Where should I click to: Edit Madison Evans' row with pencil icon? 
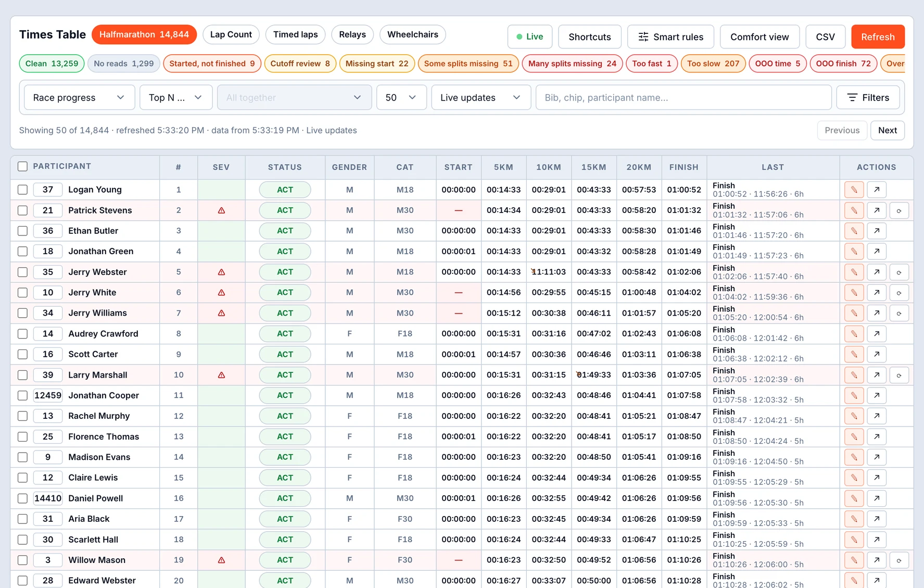854,457
